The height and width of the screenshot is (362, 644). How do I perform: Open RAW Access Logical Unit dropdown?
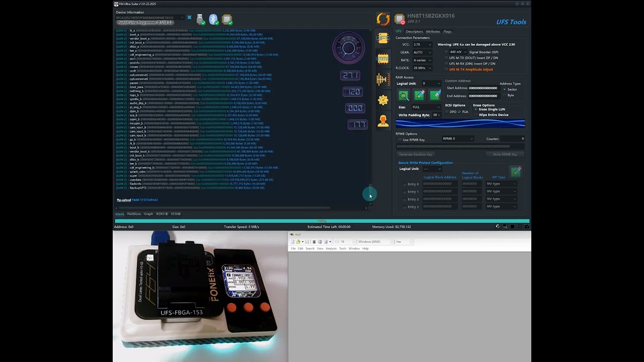431,83
